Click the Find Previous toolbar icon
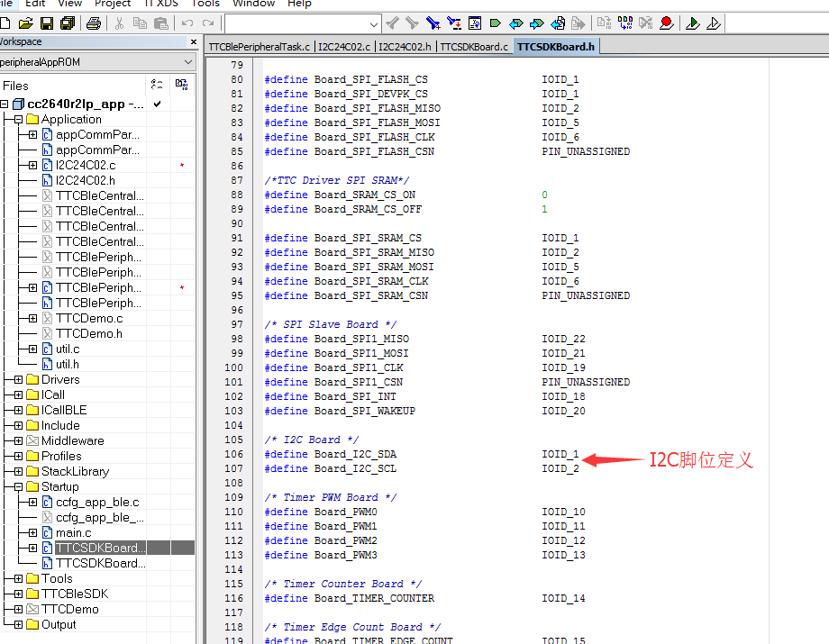The image size is (829, 644). click(392, 23)
